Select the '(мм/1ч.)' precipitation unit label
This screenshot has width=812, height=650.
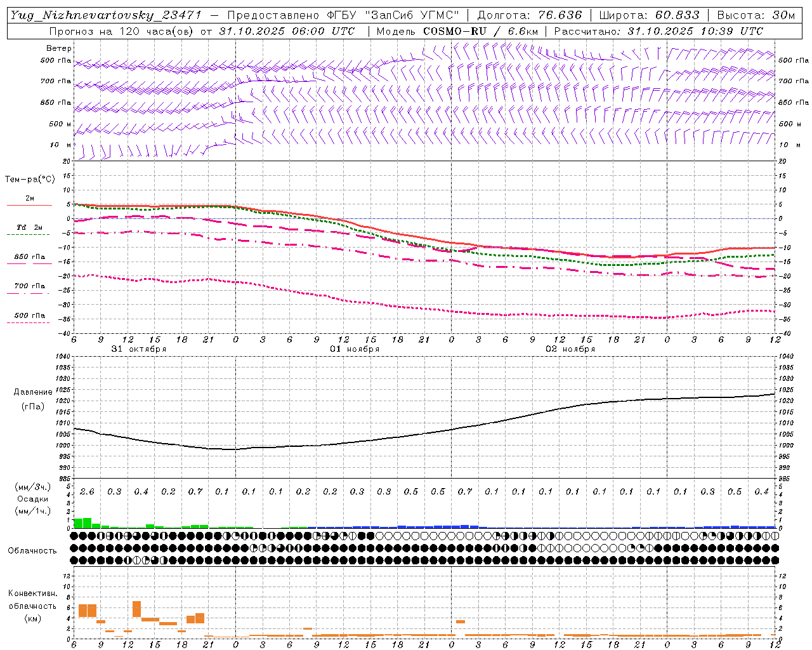32,511
